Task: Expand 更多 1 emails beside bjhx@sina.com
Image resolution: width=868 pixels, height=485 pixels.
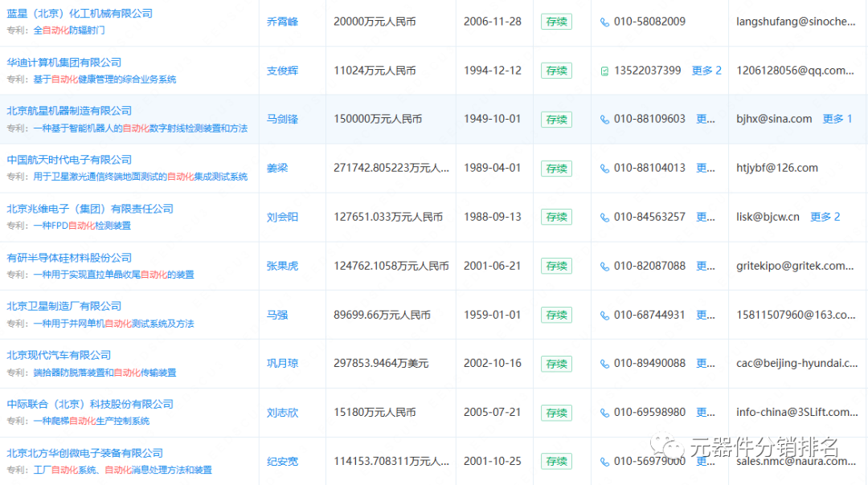Action: (x=837, y=119)
